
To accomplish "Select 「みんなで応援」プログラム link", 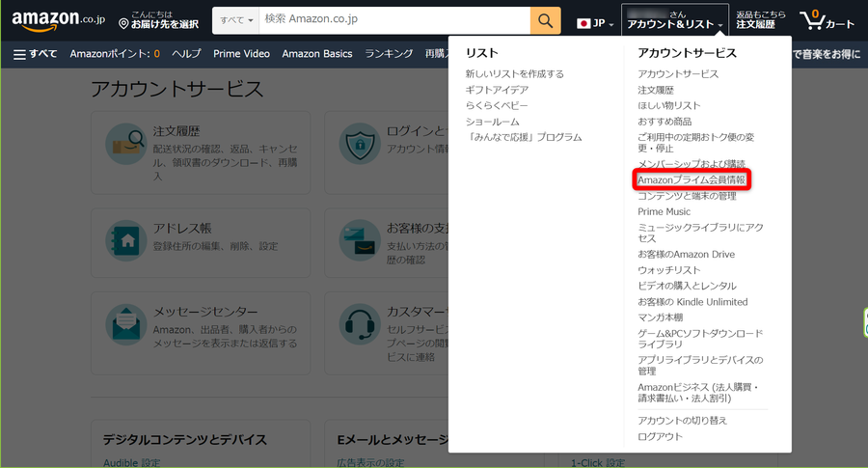I will click(524, 137).
